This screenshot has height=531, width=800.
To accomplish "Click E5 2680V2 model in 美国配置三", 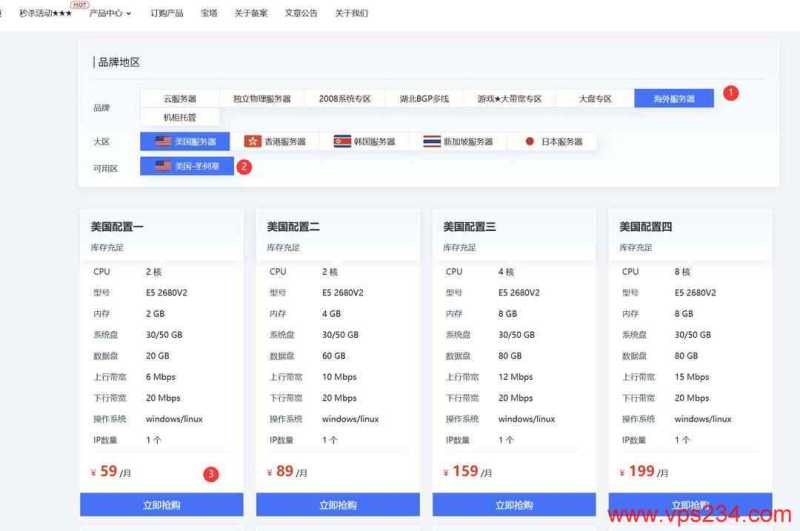I will tap(519, 293).
